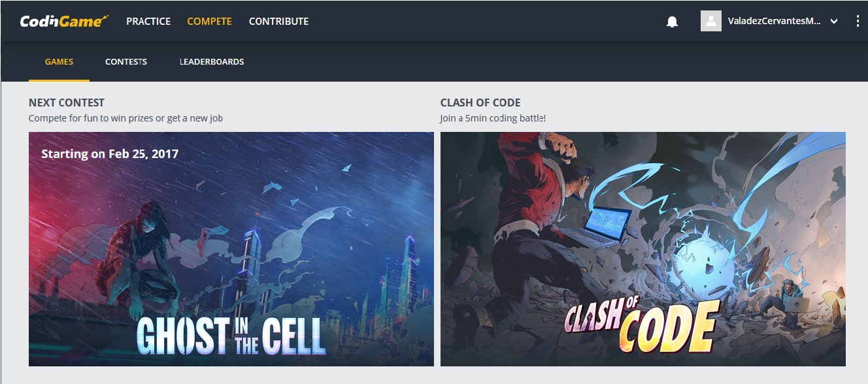Select the COMPETE menu

click(x=209, y=21)
